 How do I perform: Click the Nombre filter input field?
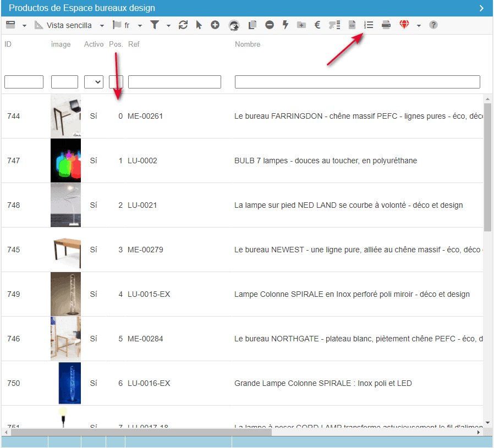(357, 82)
